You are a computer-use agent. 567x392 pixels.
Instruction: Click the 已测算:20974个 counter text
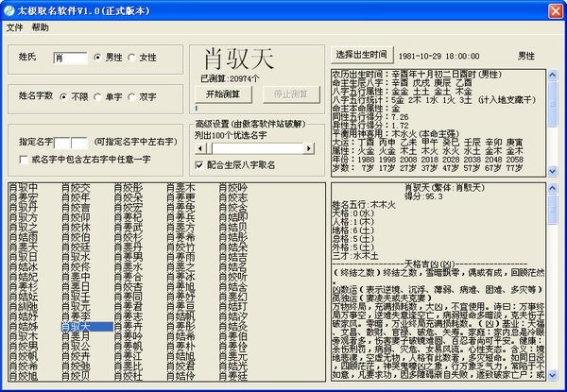point(230,78)
